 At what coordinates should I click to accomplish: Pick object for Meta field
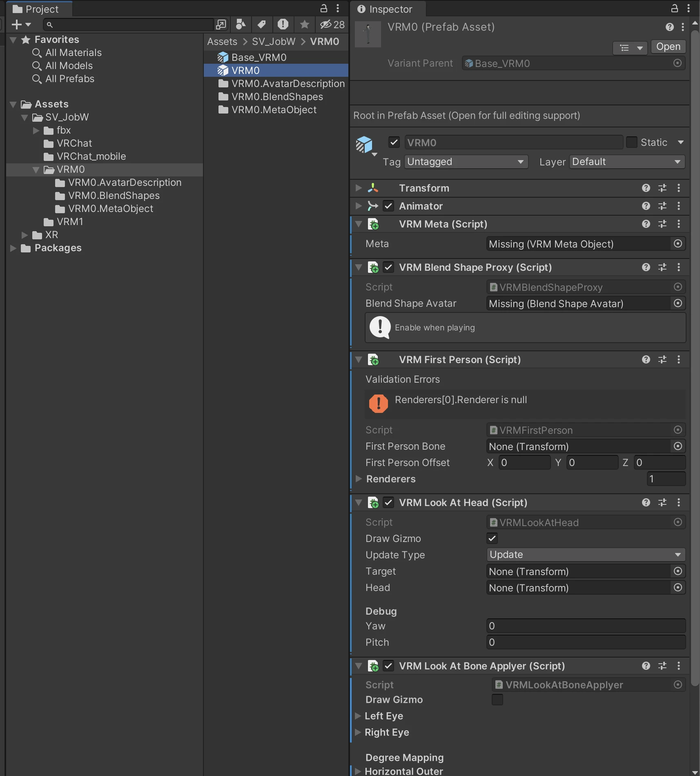pos(678,244)
